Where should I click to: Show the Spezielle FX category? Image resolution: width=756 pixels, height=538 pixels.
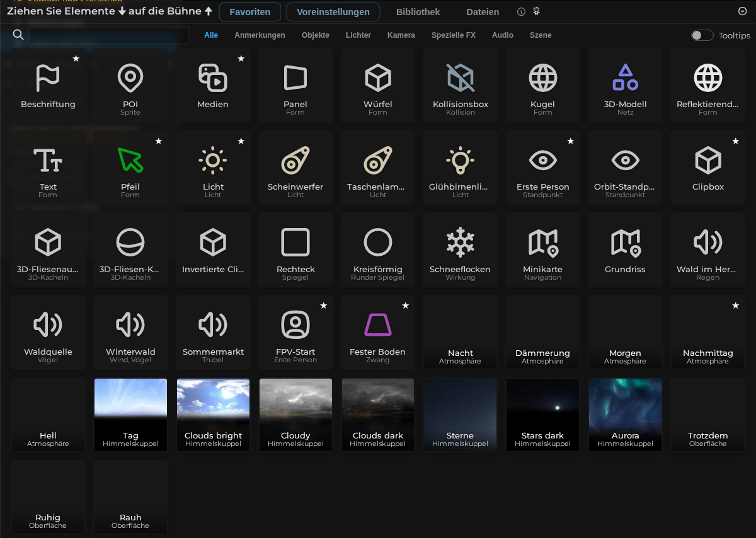[454, 35]
